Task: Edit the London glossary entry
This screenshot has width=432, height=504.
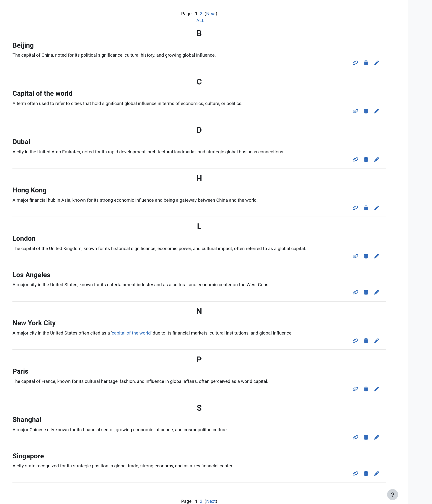Action: click(x=377, y=256)
